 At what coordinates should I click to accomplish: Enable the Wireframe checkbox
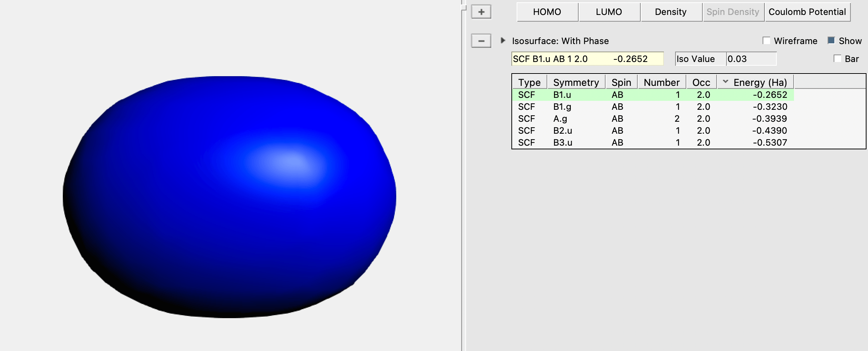[x=766, y=41]
